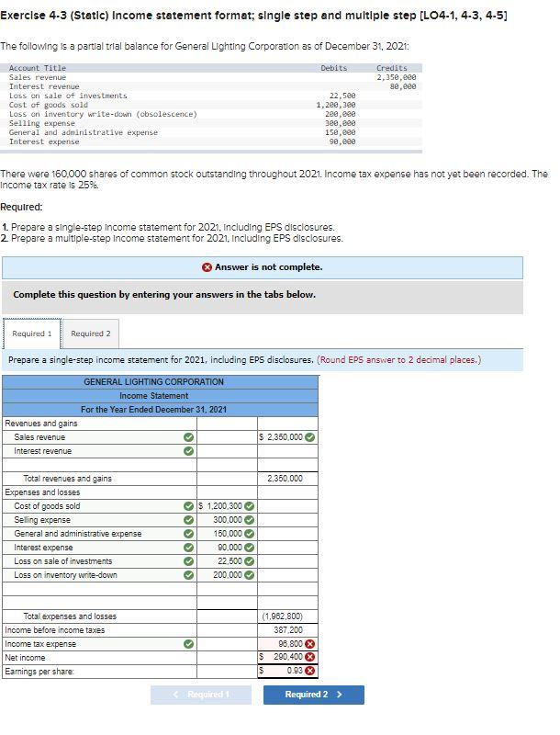The width and height of the screenshot is (560, 735).
Task: Click the Debits column header in trial balance
Action: [334, 68]
